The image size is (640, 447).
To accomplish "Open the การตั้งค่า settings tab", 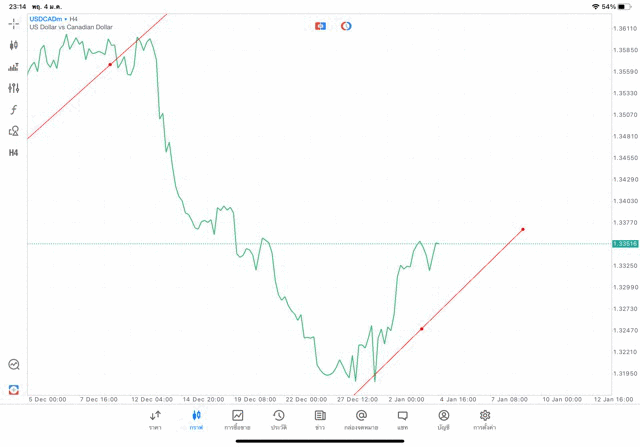I will (x=485, y=420).
